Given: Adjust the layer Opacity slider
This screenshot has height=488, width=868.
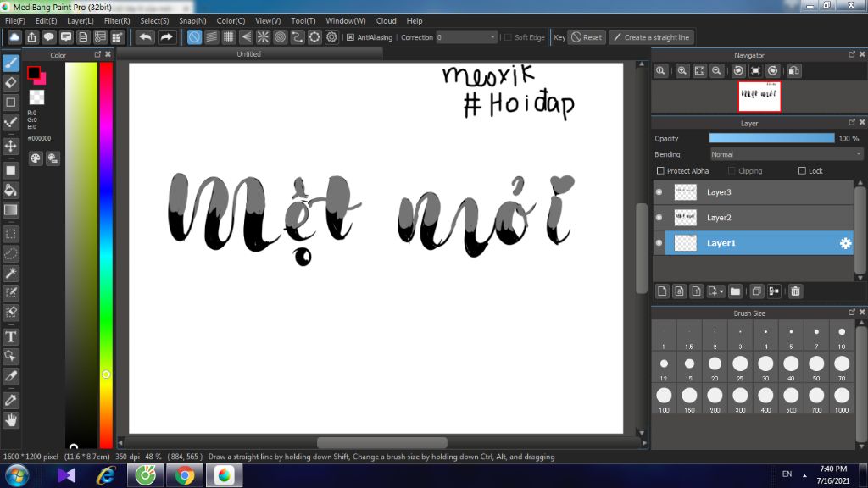Looking at the screenshot, I should [771, 138].
